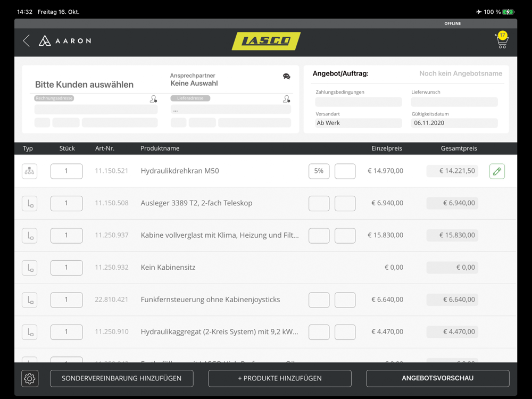This screenshot has height=399, width=532.
Task: Click the Angebotsname field placeholder
Action: 460,73
